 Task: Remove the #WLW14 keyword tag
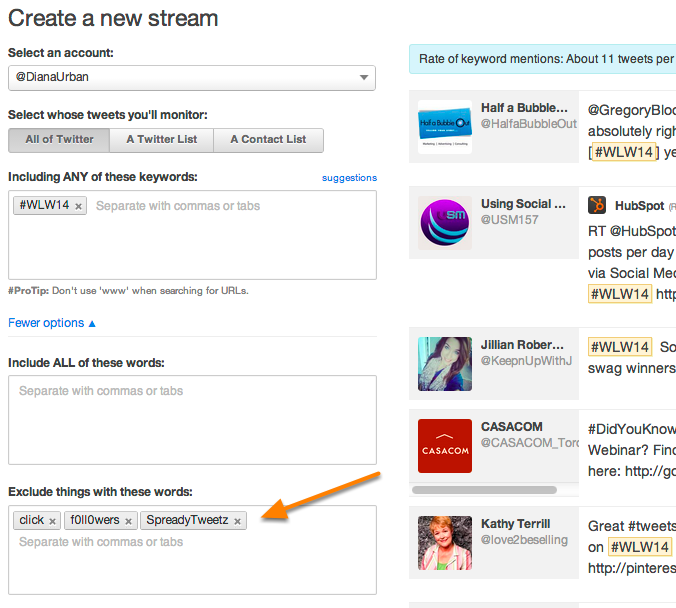coord(79,206)
